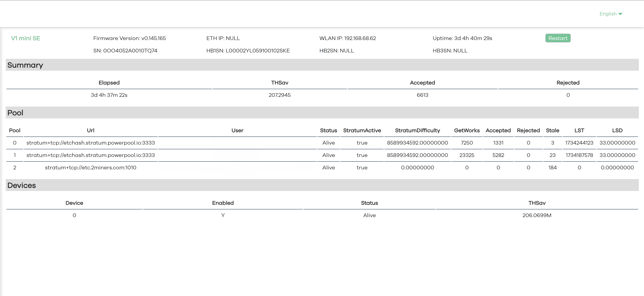Viewport: 644px width, 296px height.
Task: Click the Stale value 184 for pool 2
Action: (x=552, y=167)
